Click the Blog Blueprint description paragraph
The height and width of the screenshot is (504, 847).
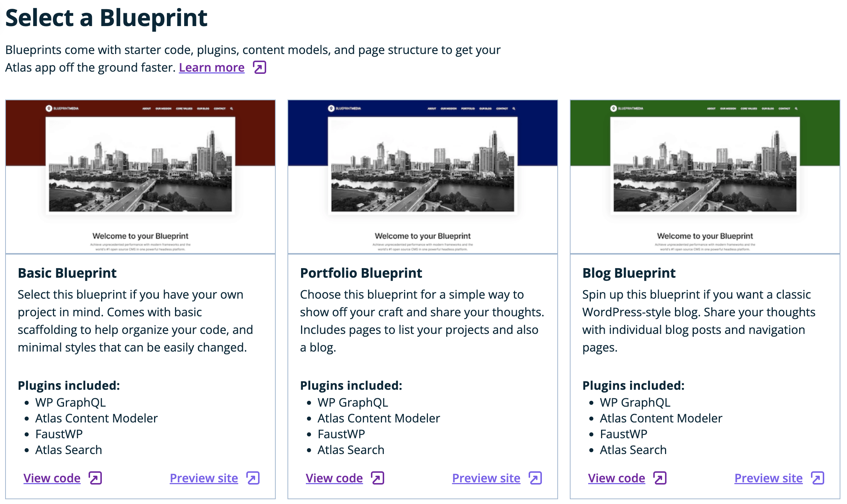(699, 321)
